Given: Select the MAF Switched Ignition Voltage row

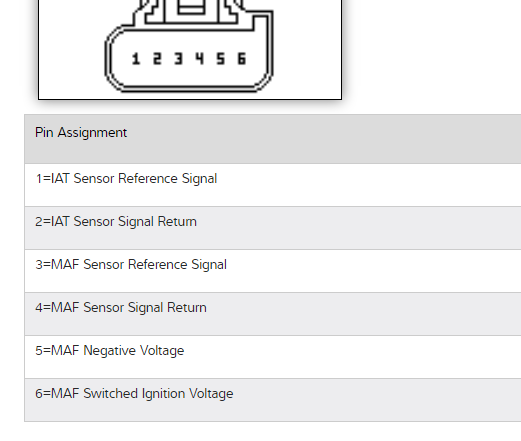Looking at the screenshot, I should pyautogui.click(x=273, y=400).
